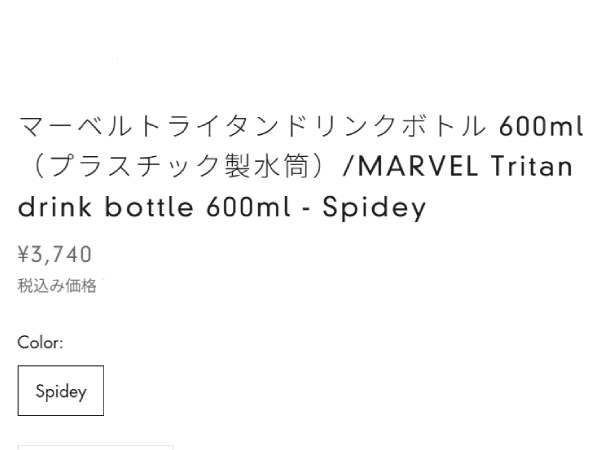
Task: Click "Tritan" in the product title
Action: 532,166
